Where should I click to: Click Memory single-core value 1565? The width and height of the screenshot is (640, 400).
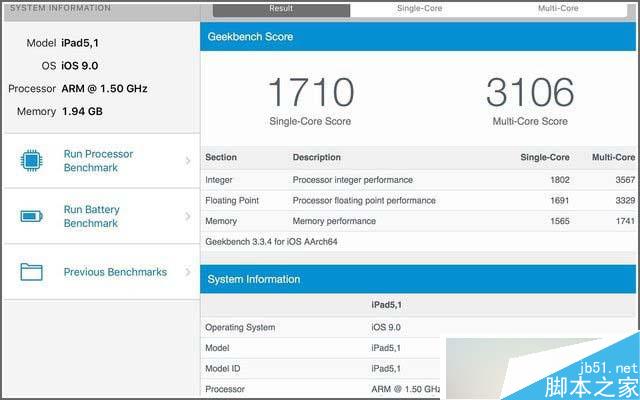560,221
